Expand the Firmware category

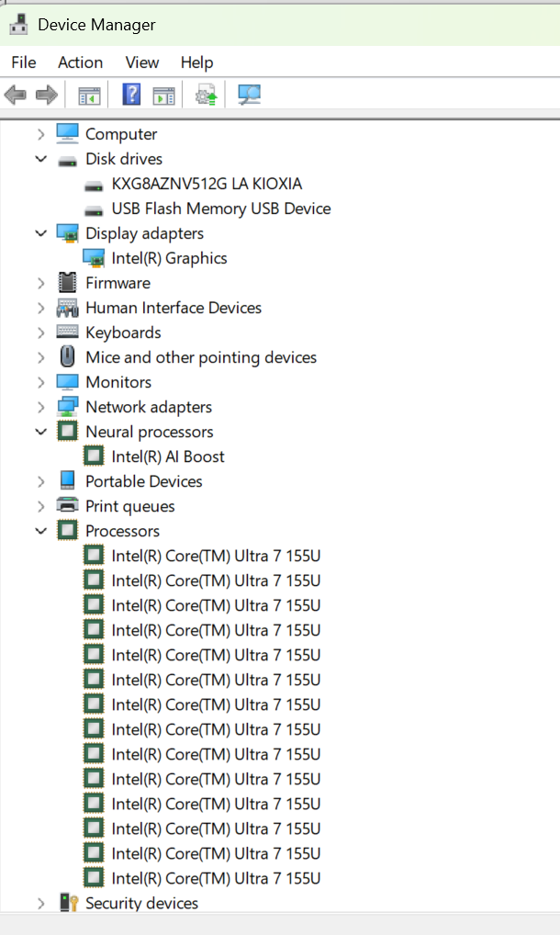click(40, 283)
